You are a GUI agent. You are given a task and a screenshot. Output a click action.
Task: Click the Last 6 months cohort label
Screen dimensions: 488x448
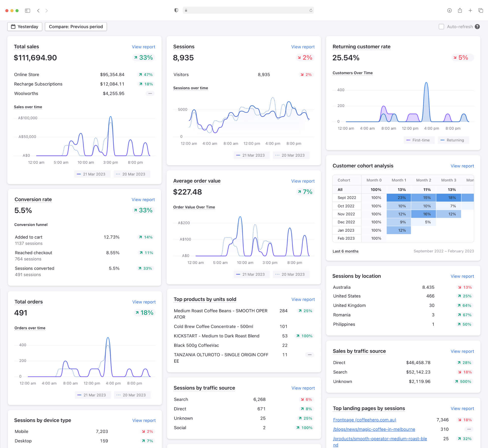[x=345, y=251]
